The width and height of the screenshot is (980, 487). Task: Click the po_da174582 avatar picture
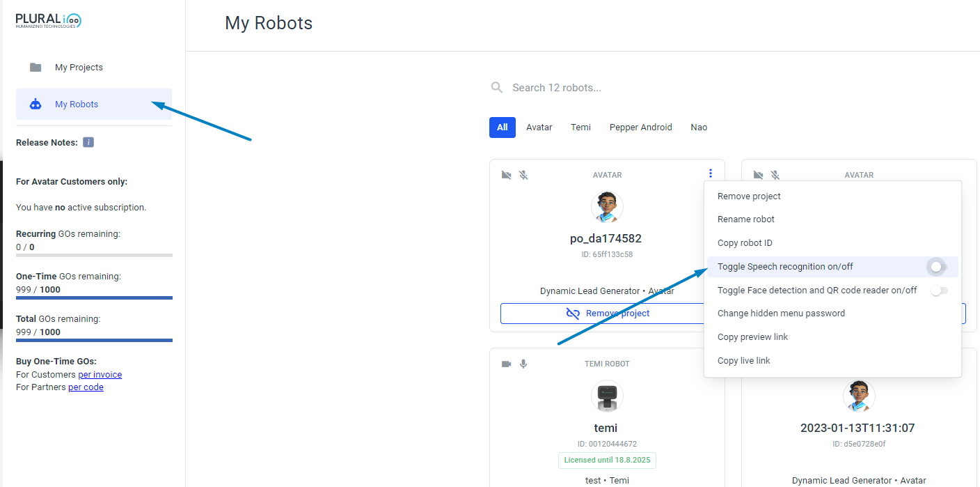click(607, 207)
